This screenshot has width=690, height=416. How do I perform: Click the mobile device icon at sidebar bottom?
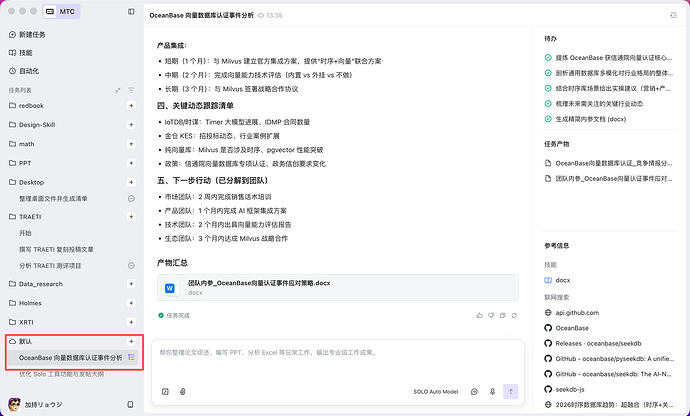[130, 404]
